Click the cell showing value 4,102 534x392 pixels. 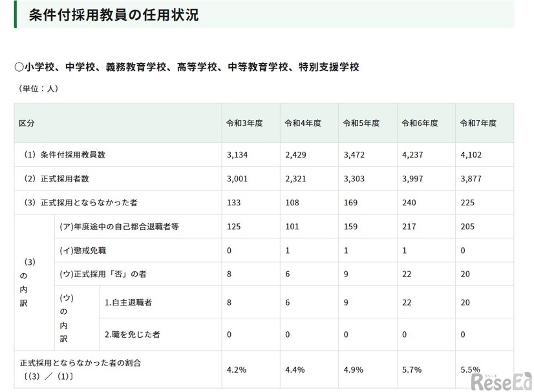pyautogui.click(x=470, y=154)
